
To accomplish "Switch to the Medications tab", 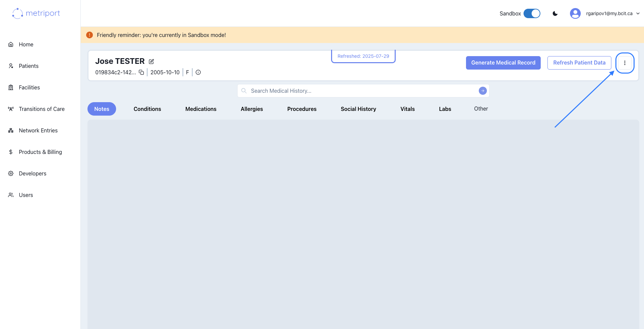I will point(201,109).
